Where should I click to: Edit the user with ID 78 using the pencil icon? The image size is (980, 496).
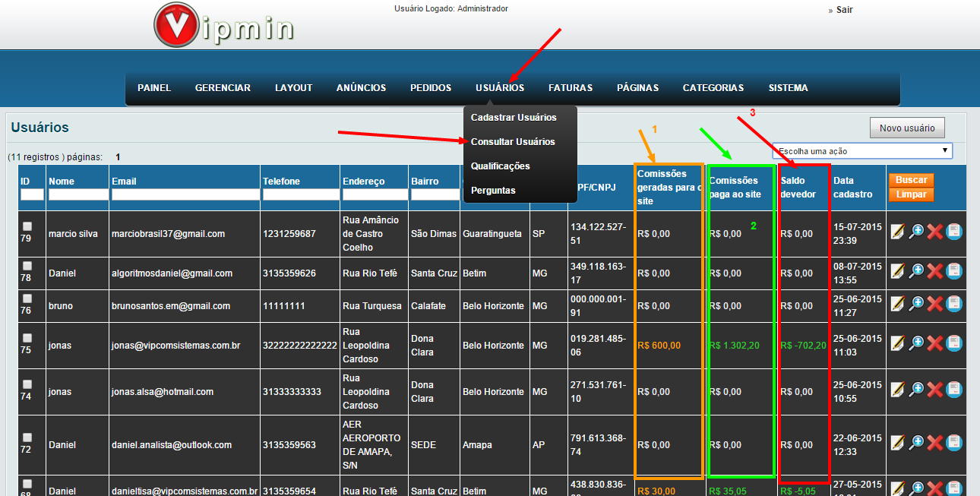tap(897, 271)
